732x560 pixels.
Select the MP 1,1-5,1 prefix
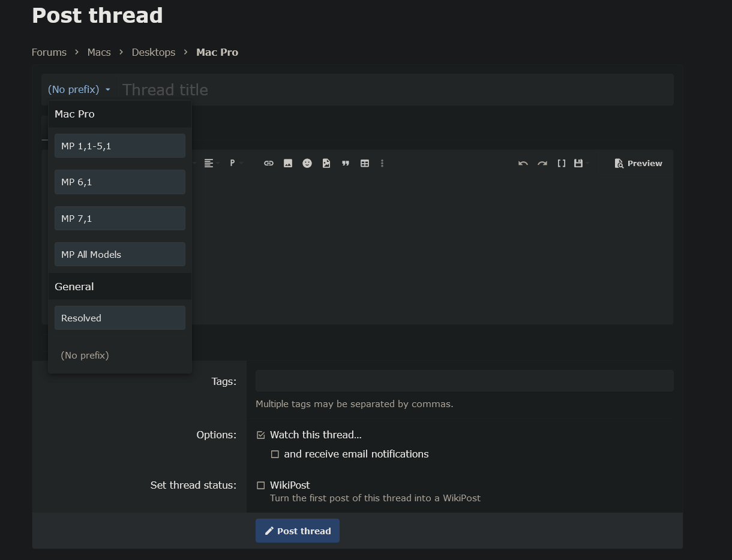(120, 146)
